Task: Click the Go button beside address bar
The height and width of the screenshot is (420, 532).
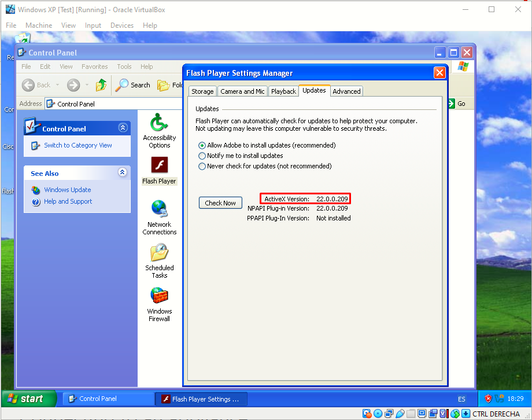Action: [457, 104]
